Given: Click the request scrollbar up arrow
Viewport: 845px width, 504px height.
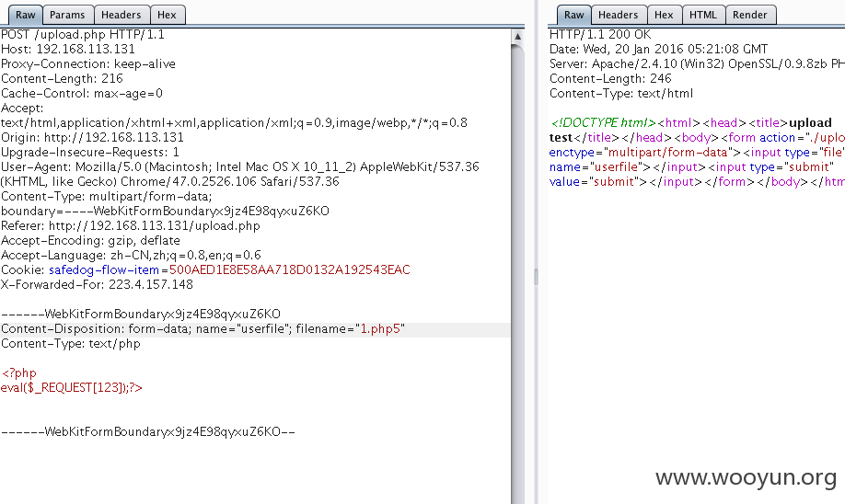Looking at the screenshot, I should (x=517, y=37).
